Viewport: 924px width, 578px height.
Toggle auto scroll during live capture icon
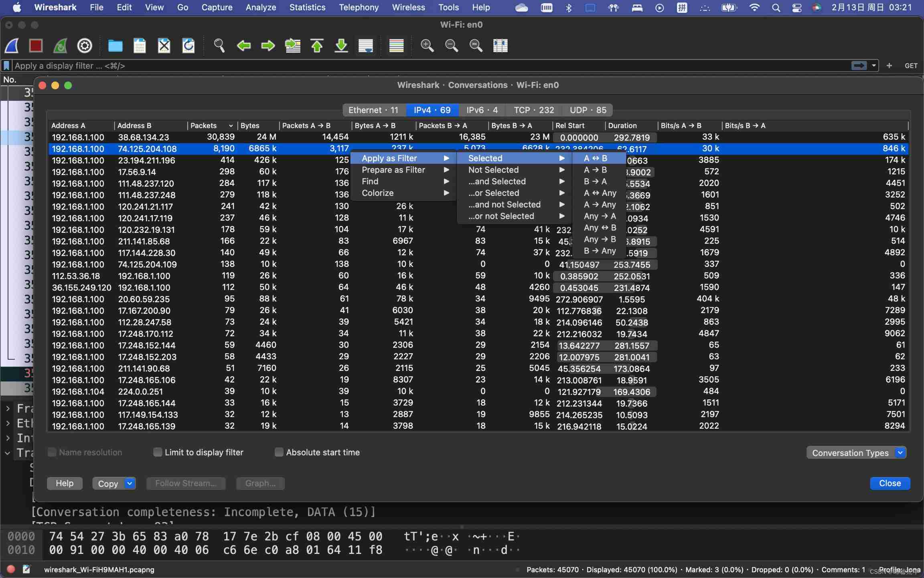[366, 46]
